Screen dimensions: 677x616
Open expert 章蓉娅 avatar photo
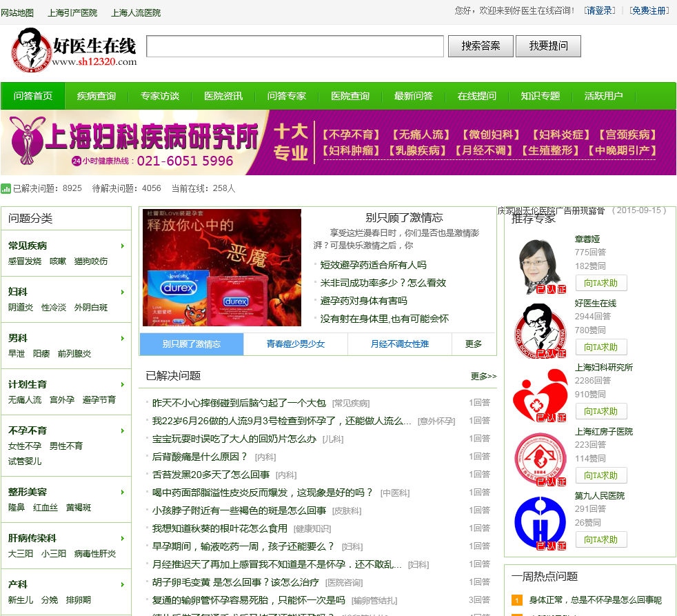(x=540, y=266)
